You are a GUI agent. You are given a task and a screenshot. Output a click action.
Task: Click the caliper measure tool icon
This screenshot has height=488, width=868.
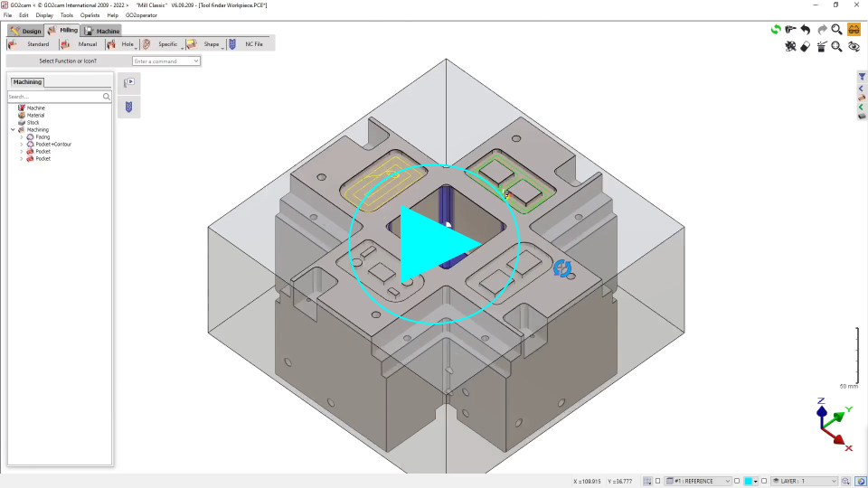(791, 30)
